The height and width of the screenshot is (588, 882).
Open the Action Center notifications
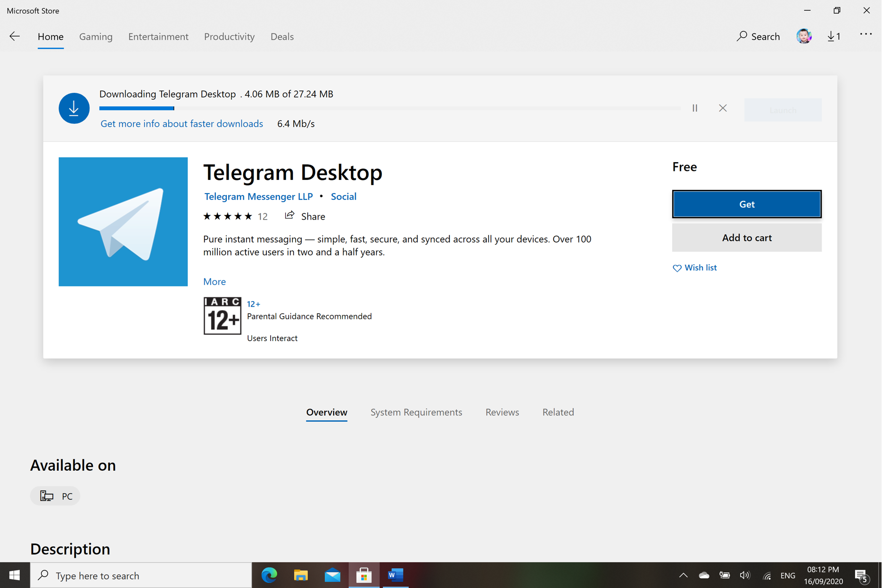click(862, 576)
